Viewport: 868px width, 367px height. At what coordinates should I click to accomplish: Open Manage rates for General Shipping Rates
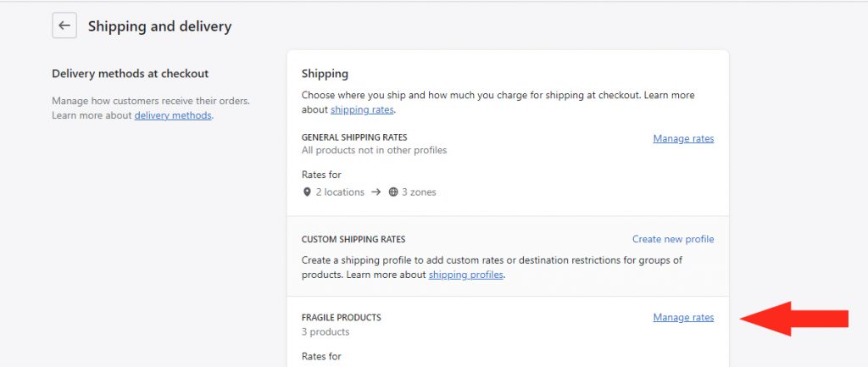tap(683, 138)
